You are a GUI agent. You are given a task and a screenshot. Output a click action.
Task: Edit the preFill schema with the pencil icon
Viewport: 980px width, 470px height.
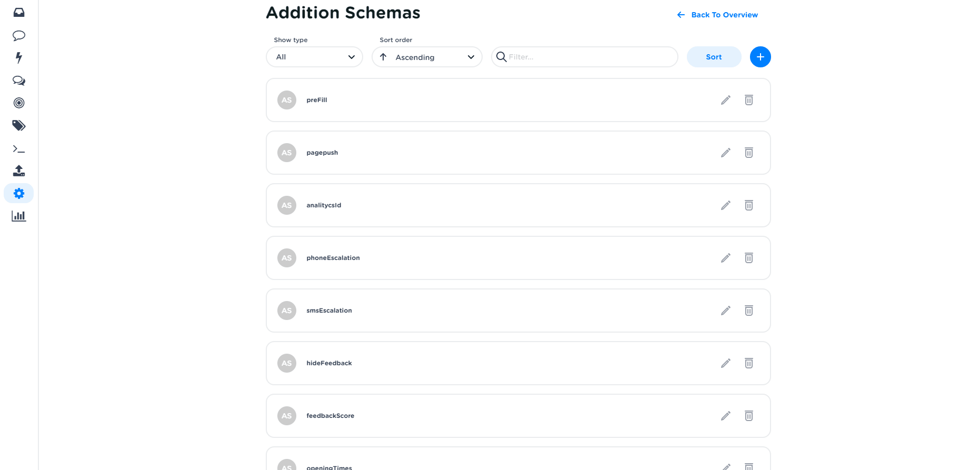[x=725, y=99]
